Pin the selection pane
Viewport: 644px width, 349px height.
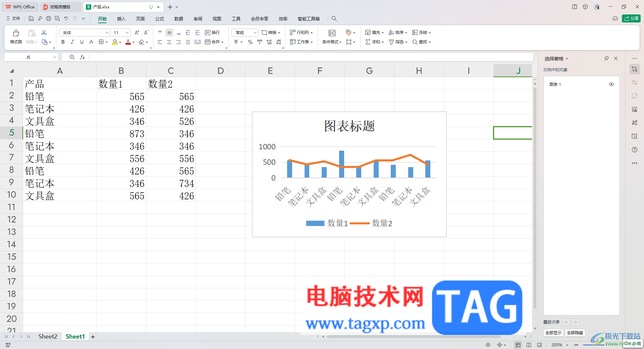click(x=606, y=58)
